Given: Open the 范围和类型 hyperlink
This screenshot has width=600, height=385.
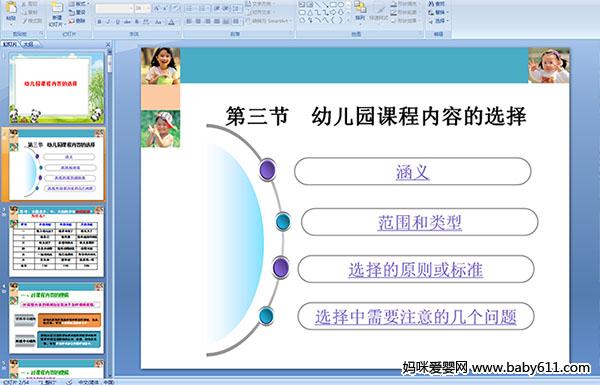Looking at the screenshot, I should (420, 222).
